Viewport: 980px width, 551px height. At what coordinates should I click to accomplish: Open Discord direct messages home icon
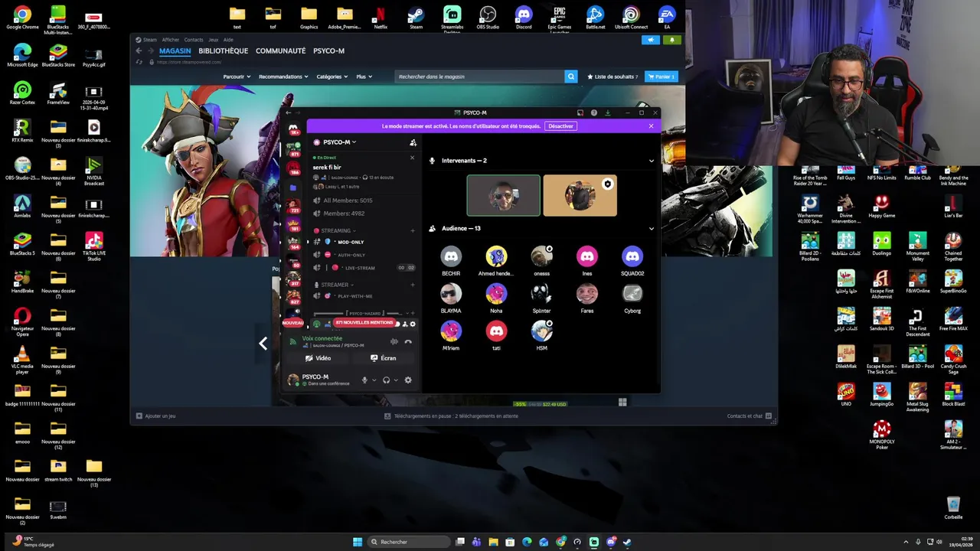point(293,130)
